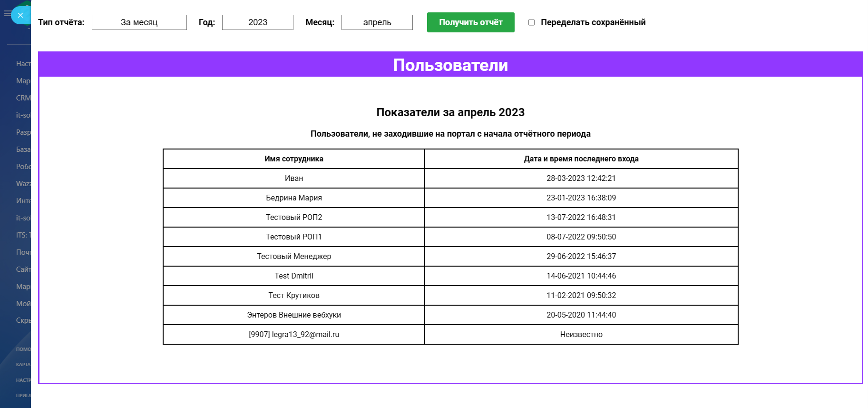Toggle the hamburger menu icon
The image size is (868, 408).
pyautogui.click(x=7, y=14)
